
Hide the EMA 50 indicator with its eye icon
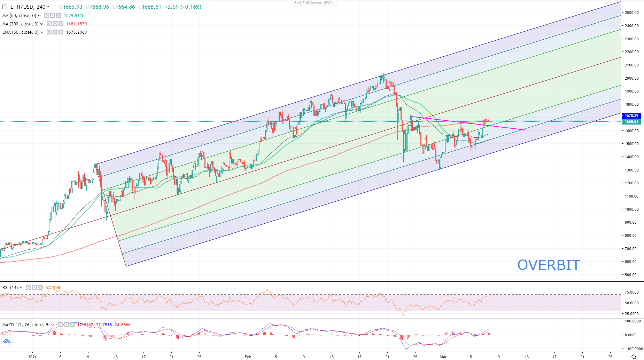click(49, 32)
